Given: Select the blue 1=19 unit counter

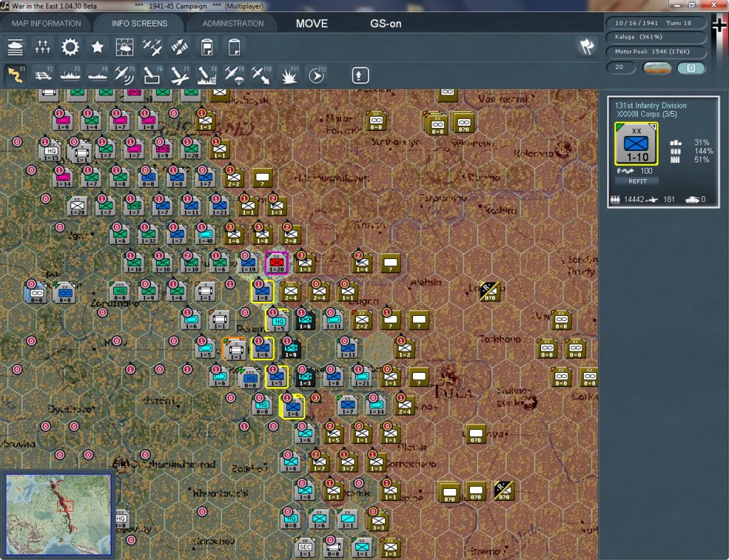Looking at the screenshot, I should click(x=248, y=263).
